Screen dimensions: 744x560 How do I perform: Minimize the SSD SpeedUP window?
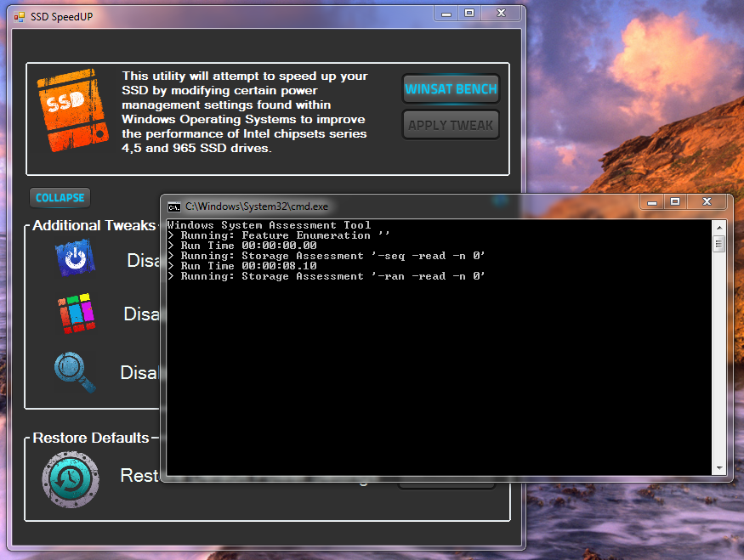pyautogui.click(x=445, y=13)
